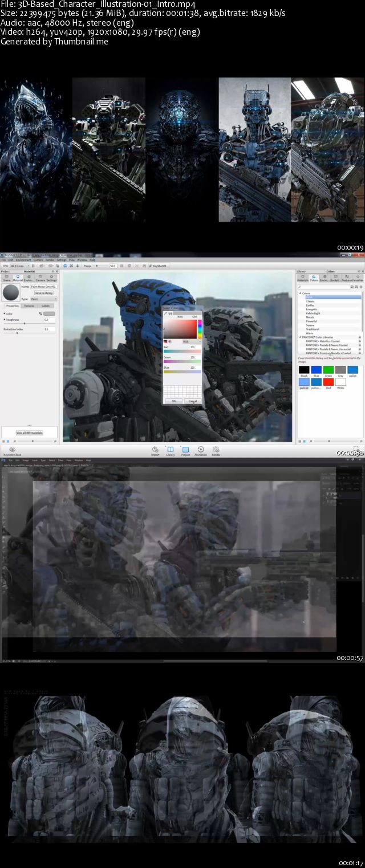Viewport: 365px width, 868px height.
Task: Select the Black color swatch in Library
Action: (x=304, y=370)
